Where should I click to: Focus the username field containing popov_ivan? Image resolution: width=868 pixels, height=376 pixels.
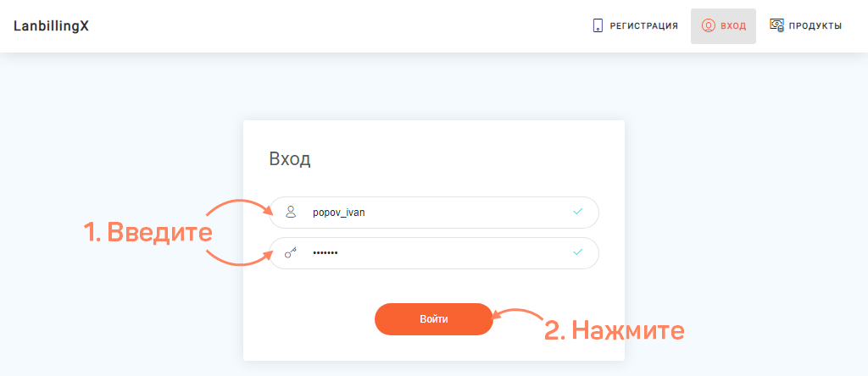434,213
